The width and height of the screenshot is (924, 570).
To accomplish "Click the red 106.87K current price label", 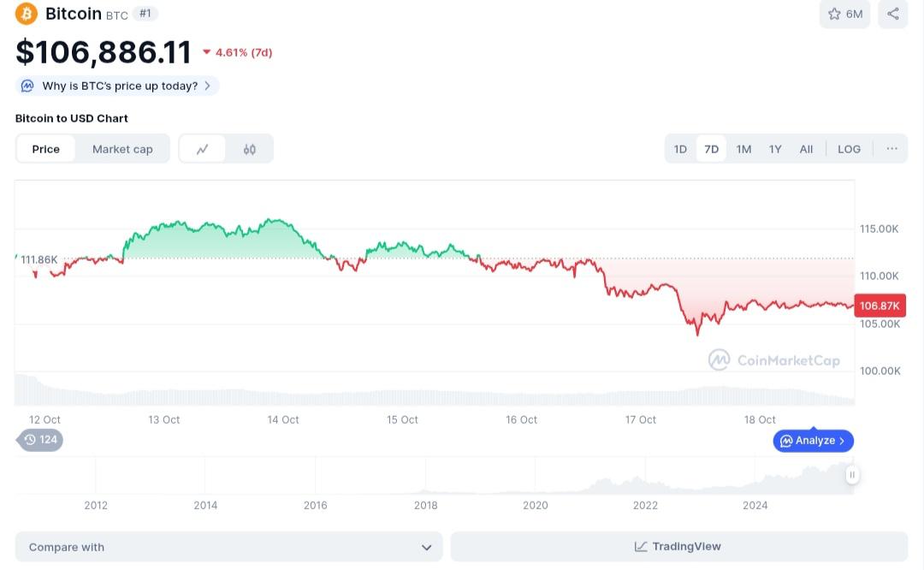I will (x=880, y=306).
